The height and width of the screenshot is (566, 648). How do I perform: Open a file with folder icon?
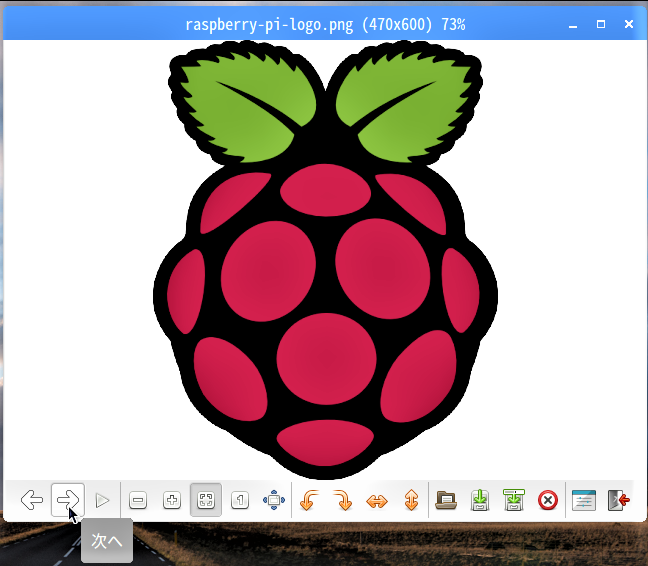coord(446,500)
